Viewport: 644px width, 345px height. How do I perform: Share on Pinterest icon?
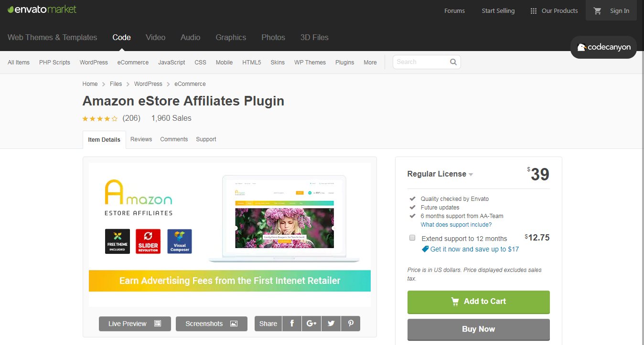coord(351,324)
